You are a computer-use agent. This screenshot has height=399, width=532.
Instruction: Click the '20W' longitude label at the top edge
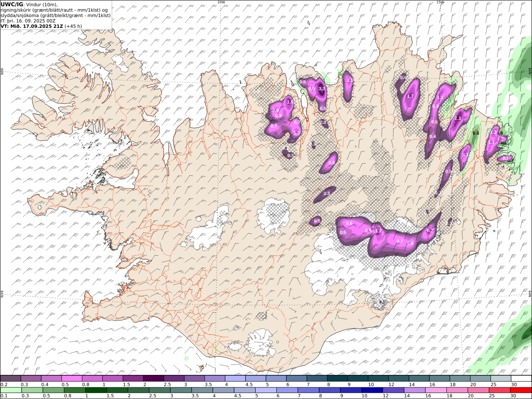221,2
